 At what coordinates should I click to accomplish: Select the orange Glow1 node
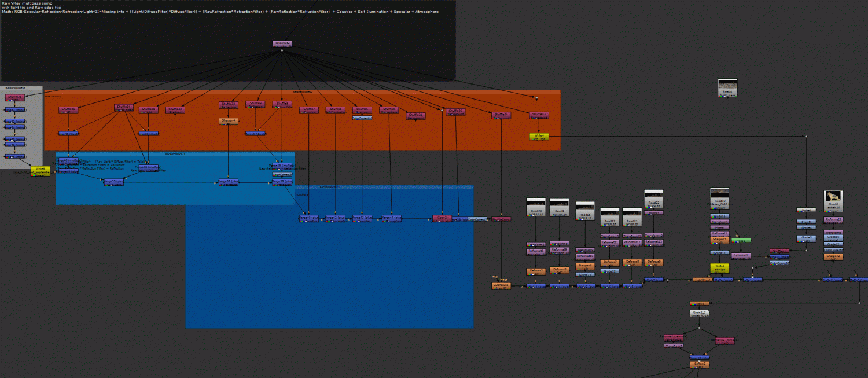pos(699,303)
